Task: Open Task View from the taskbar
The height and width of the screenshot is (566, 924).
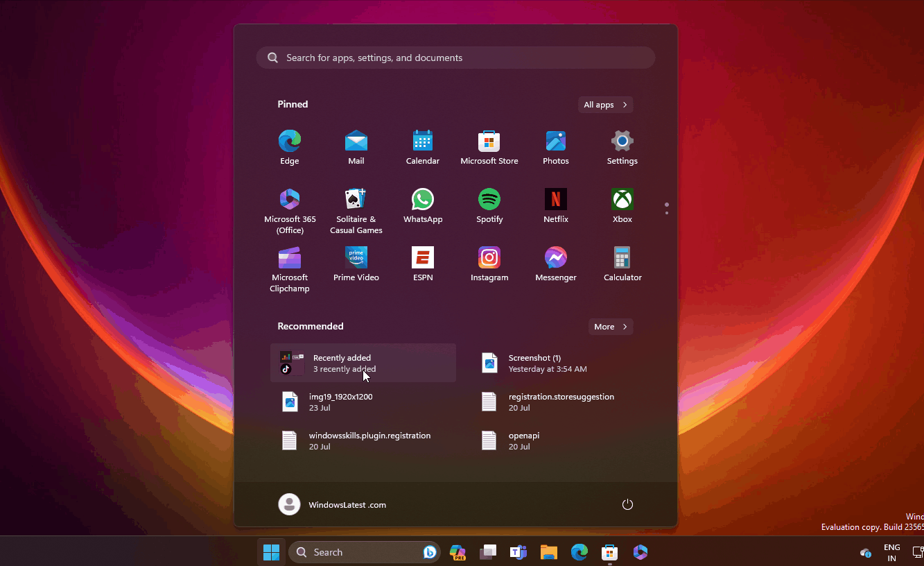Action: 488,552
